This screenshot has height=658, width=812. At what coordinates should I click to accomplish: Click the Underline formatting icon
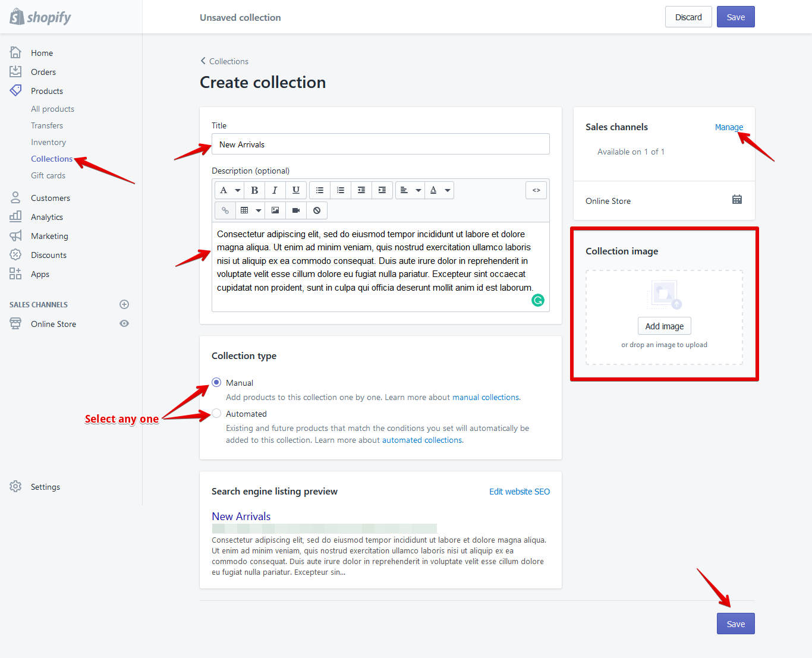click(295, 190)
